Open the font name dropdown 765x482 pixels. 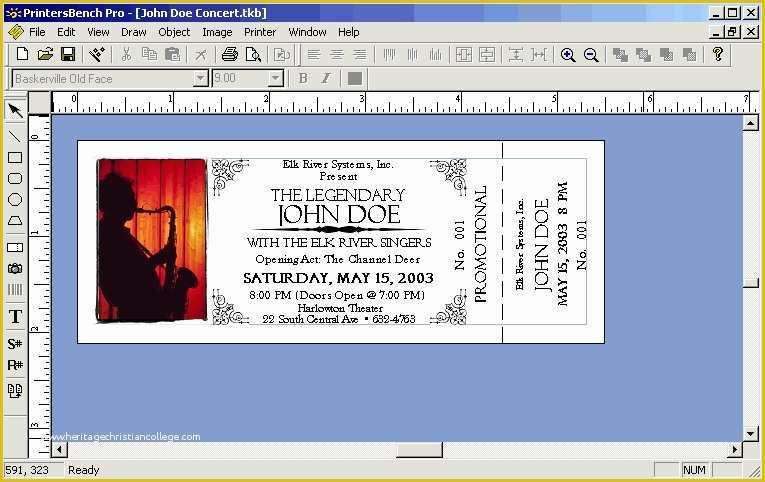(200, 78)
